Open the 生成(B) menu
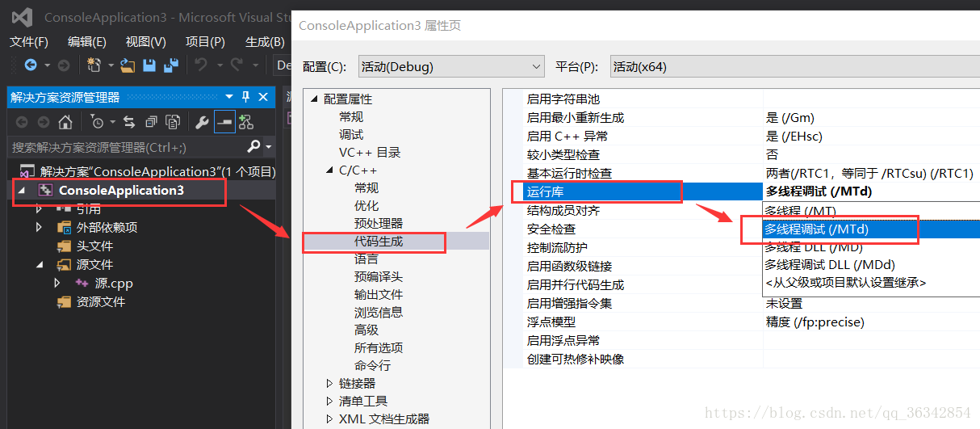The image size is (980, 429). pyautogui.click(x=265, y=42)
